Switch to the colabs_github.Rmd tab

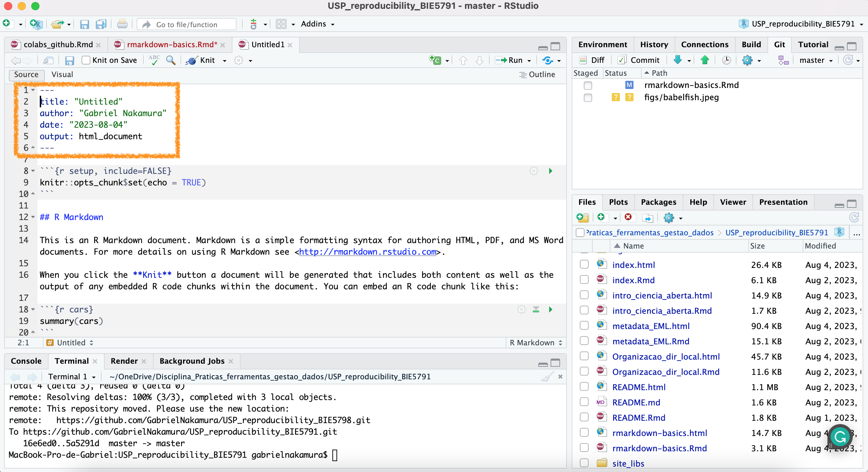[x=58, y=44]
